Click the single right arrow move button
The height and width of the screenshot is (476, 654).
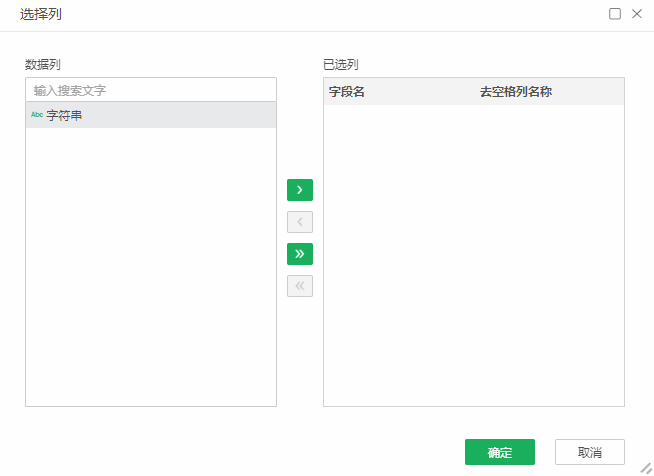click(300, 190)
